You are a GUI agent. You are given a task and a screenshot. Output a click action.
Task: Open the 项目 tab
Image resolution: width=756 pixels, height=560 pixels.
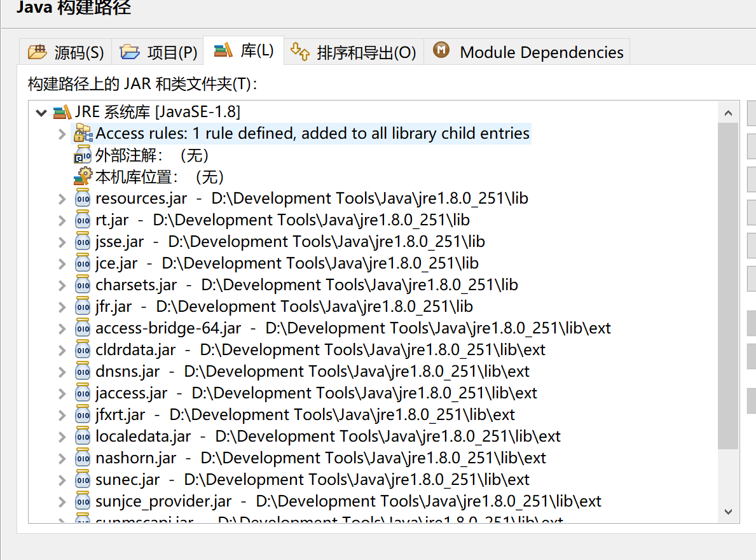158,52
